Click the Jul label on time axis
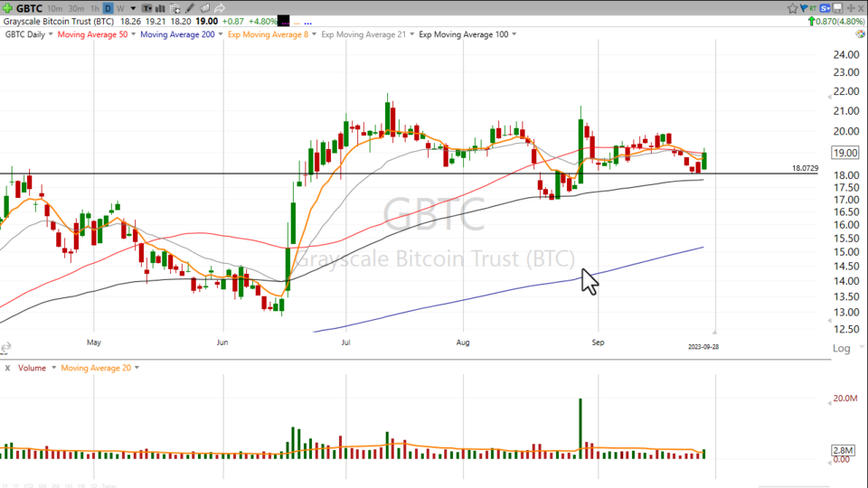The height and width of the screenshot is (488, 868). point(346,343)
